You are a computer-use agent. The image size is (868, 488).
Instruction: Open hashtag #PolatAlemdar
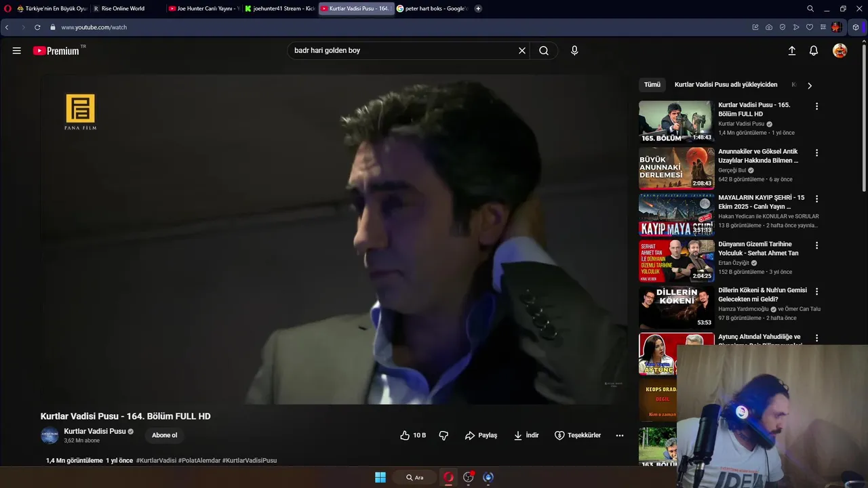pos(199,460)
